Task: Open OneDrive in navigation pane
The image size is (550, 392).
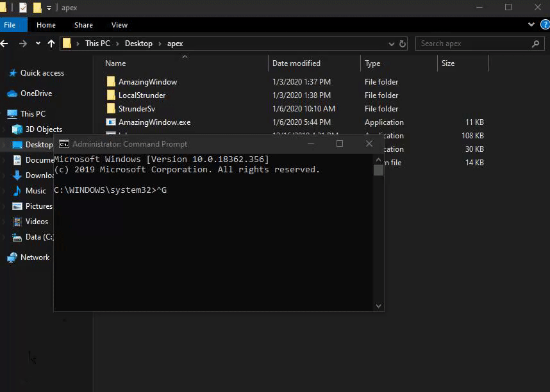Action: 36,94
